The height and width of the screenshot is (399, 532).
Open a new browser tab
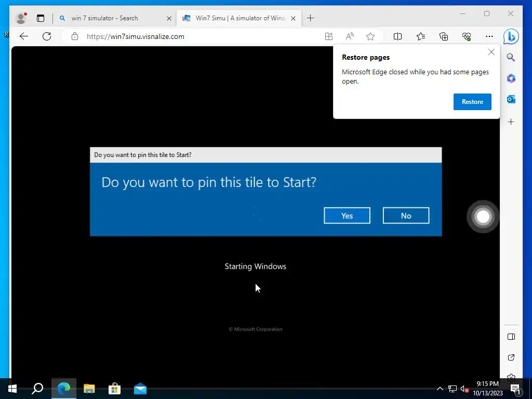[311, 18]
